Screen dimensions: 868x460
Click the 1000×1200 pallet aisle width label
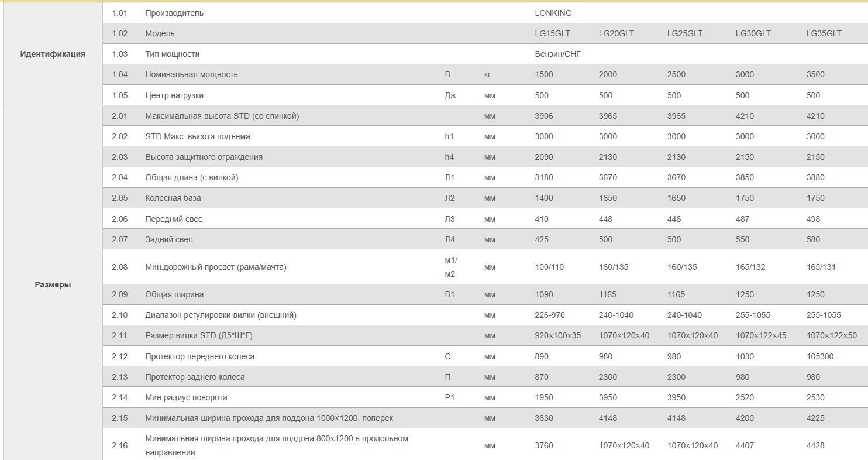tap(269, 418)
